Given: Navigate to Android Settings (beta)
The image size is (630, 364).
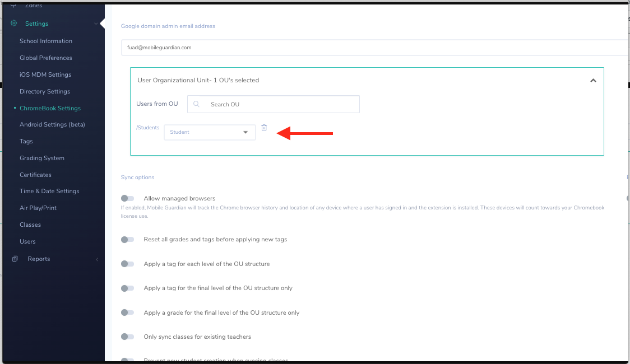Looking at the screenshot, I should [52, 124].
